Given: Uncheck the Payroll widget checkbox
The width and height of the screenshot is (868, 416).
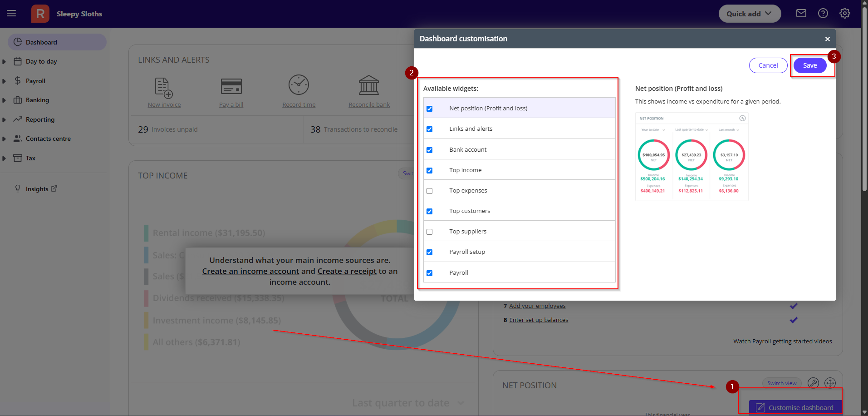Looking at the screenshot, I should [x=429, y=273].
